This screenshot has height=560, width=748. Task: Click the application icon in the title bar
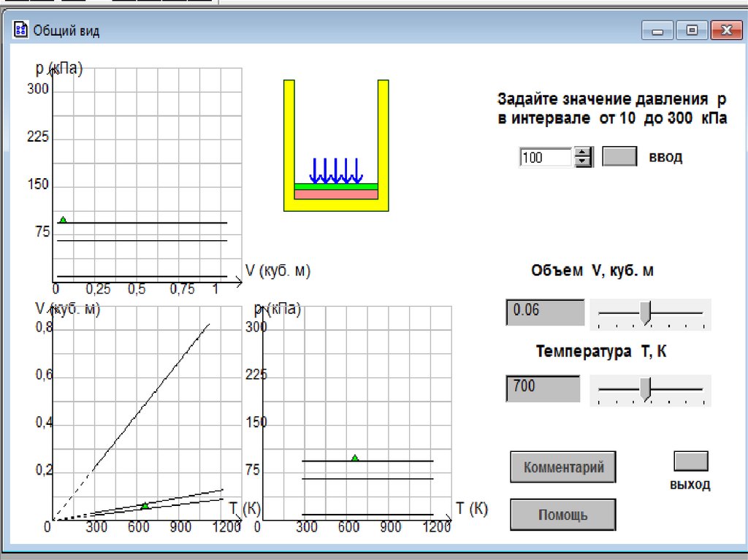20,30
